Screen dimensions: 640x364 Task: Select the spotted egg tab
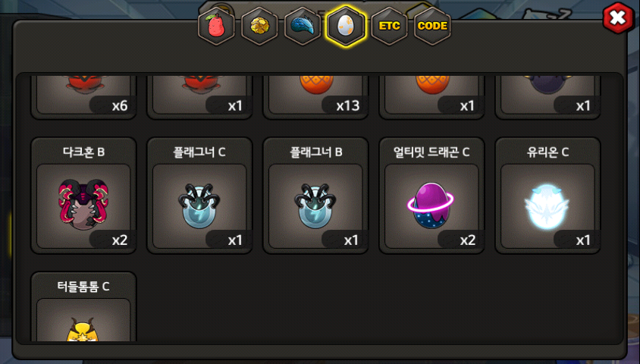(346, 26)
